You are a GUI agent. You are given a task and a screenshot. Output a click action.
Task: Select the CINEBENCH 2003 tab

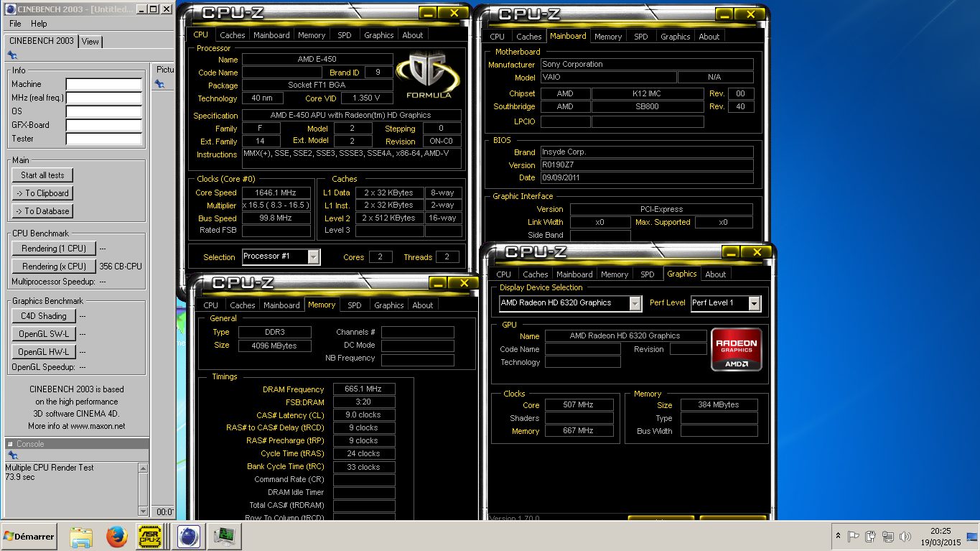click(42, 41)
